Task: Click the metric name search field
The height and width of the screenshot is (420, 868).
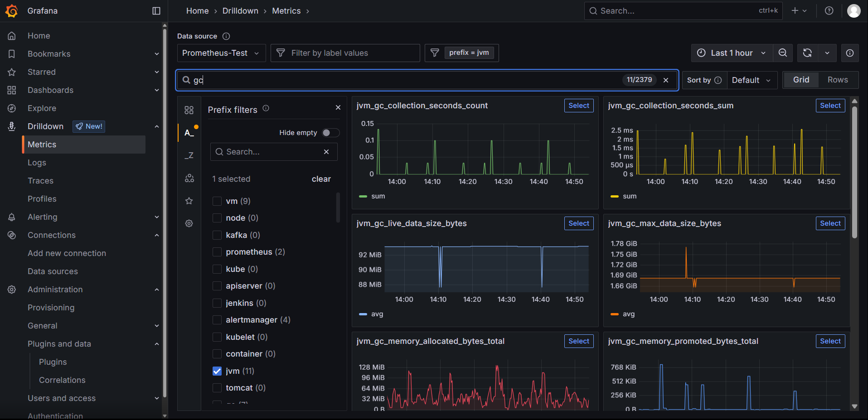Action: tap(427, 80)
